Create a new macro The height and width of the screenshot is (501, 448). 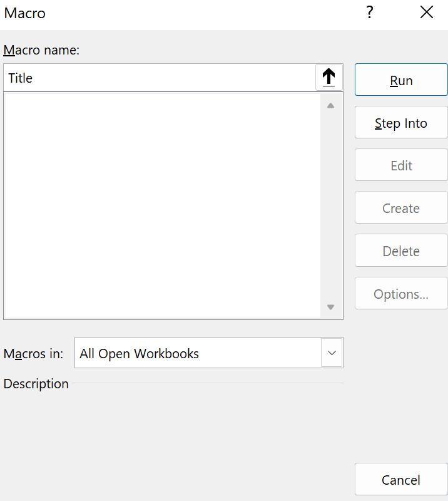[x=400, y=207]
